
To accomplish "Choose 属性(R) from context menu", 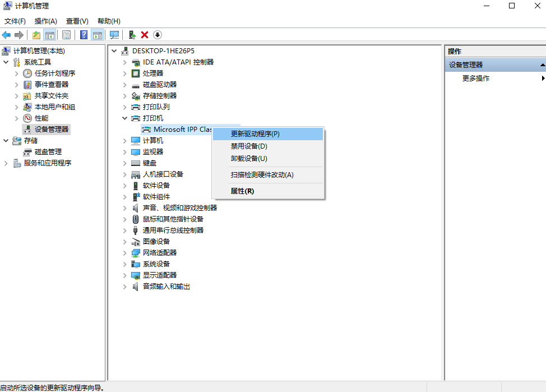I will pos(268,191).
